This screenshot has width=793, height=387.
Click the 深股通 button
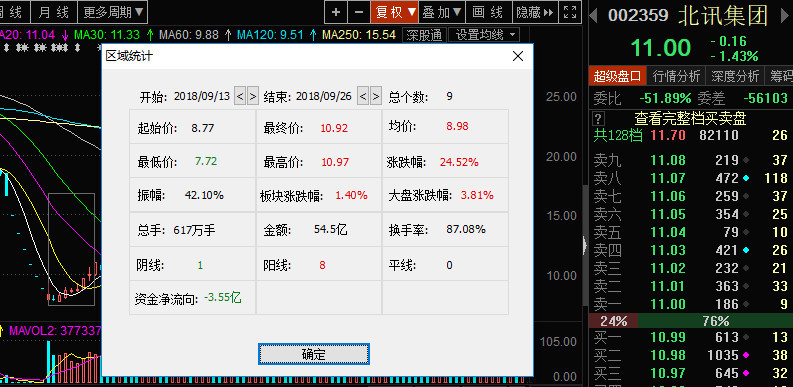[424, 35]
